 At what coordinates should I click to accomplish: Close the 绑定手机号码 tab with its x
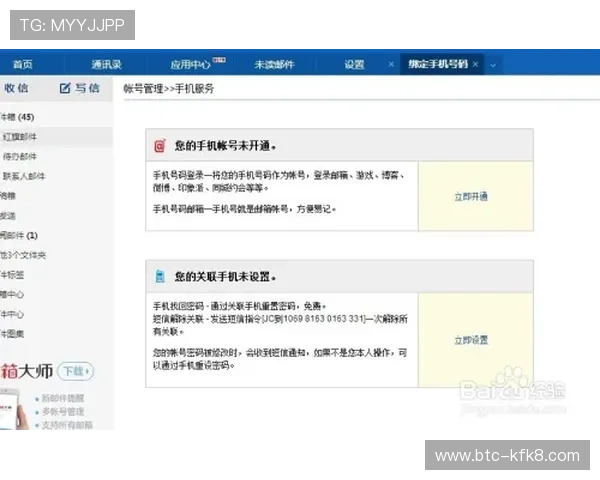(x=475, y=64)
